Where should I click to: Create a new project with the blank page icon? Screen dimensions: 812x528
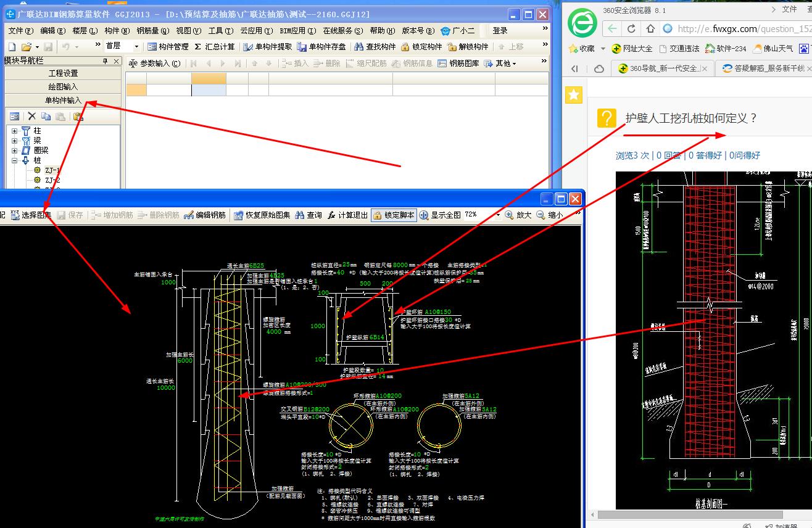pos(12,47)
